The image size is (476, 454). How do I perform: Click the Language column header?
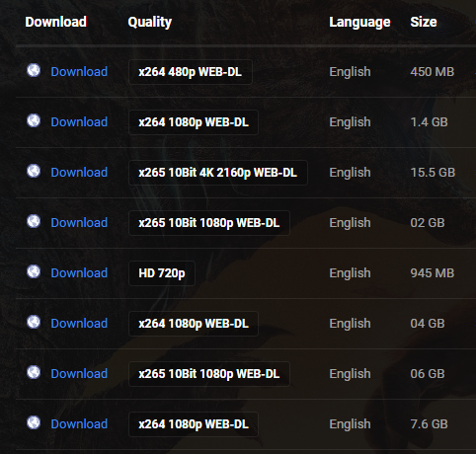(x=359, y=23)
